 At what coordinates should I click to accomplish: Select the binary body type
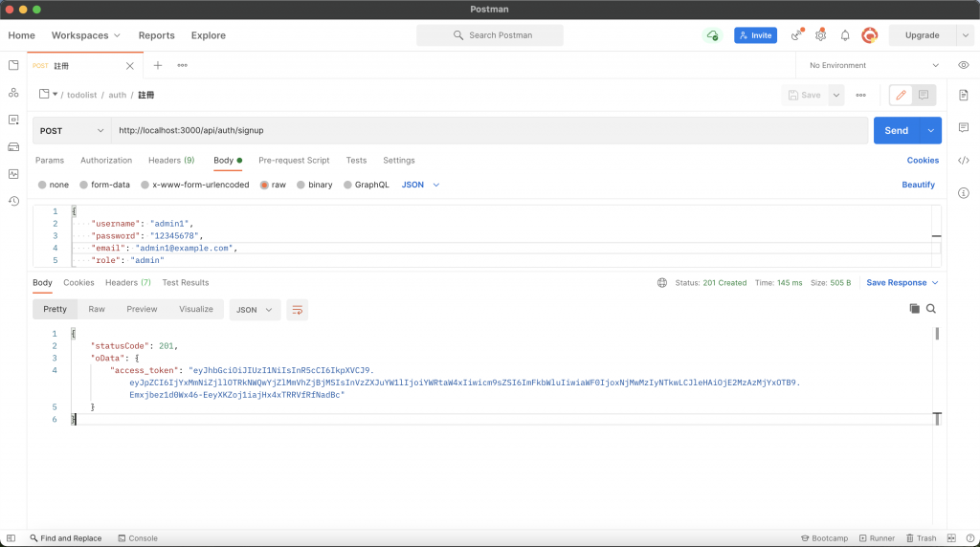click(x=301, y=185)
